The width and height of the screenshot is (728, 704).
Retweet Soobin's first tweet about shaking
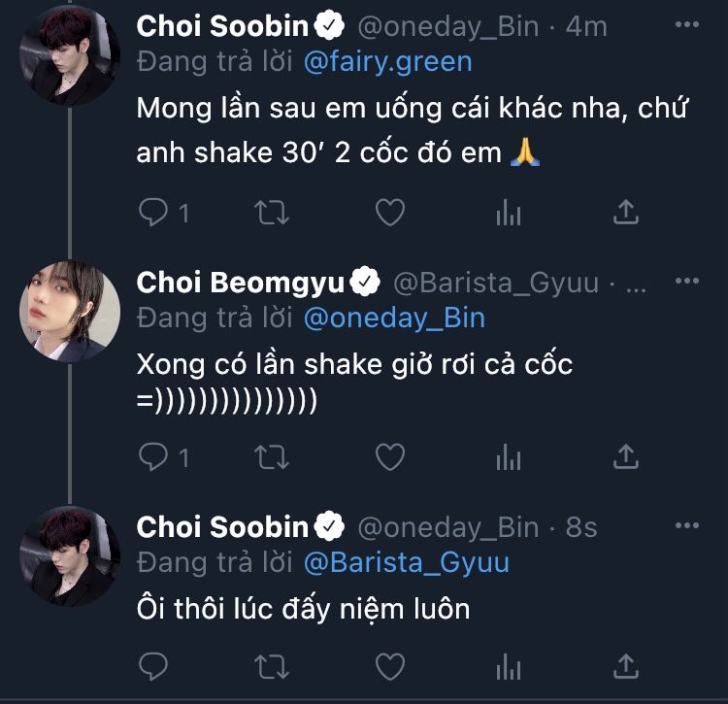pyautogui.click(x=271, y=214)
